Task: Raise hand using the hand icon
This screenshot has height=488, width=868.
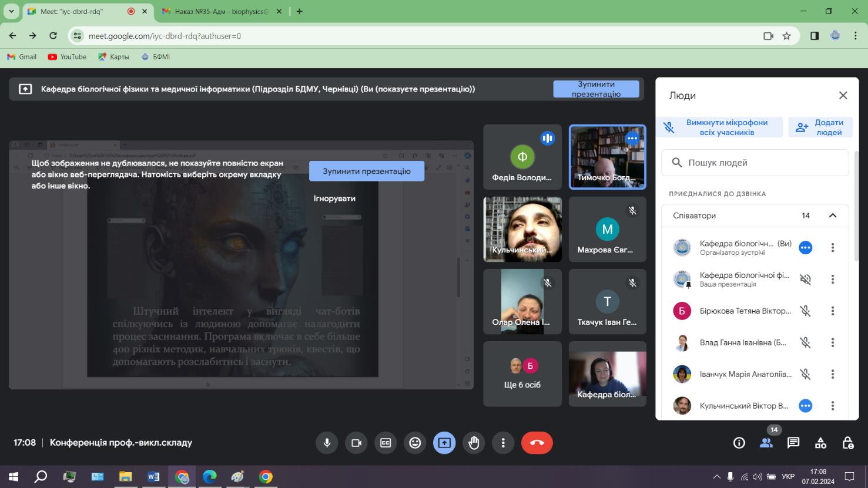Action: (x=474, y=443)
